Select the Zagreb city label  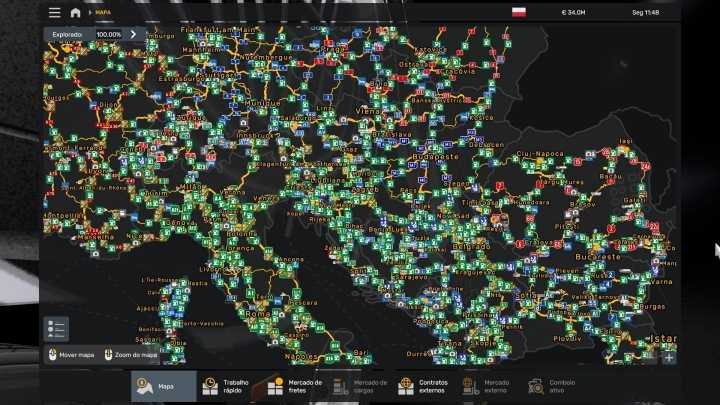click(366, 190)
